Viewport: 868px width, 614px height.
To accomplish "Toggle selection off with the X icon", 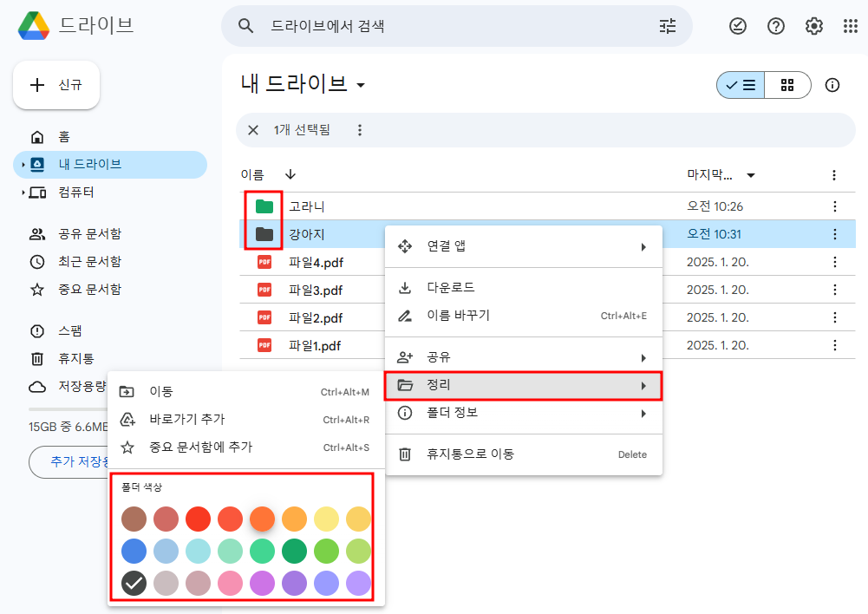I will [252, 130].
